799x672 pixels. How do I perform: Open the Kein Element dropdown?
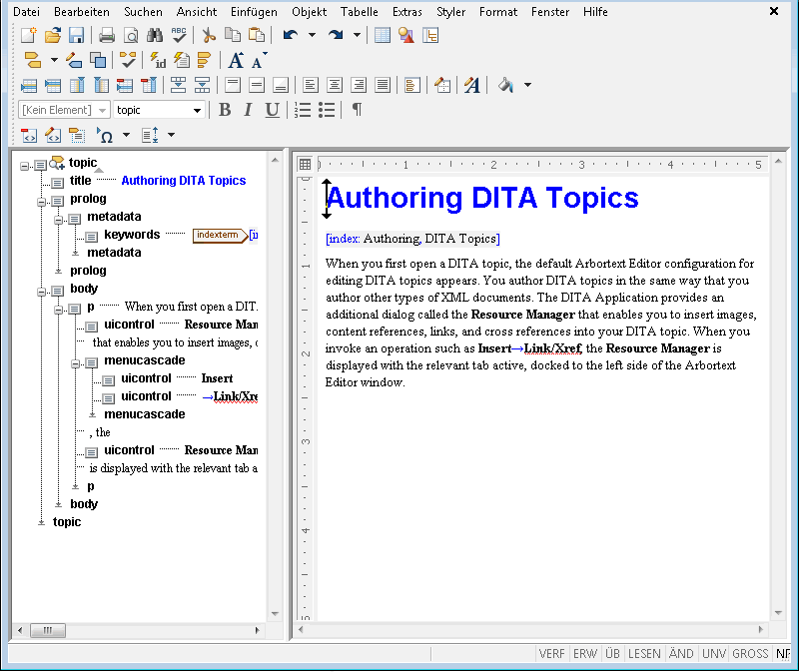pos(64,110)
